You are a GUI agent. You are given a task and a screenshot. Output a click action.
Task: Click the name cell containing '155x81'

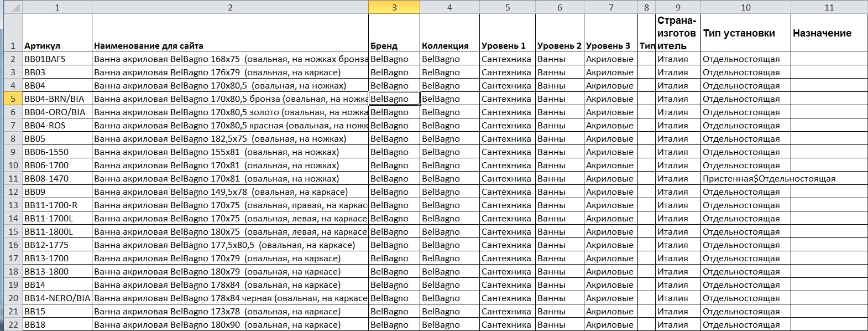pyautogui.click(x=230, y=152)
